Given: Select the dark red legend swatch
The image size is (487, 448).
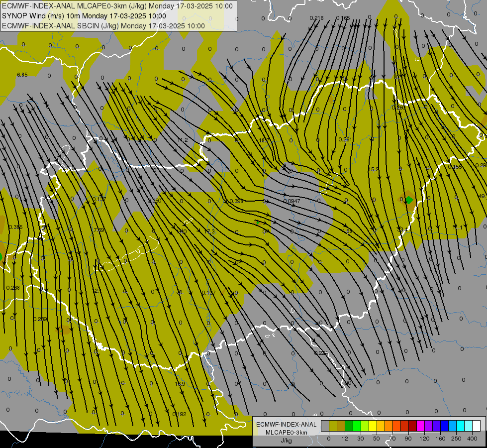Looking at the screenshot, I should click(x=413, y=426).
